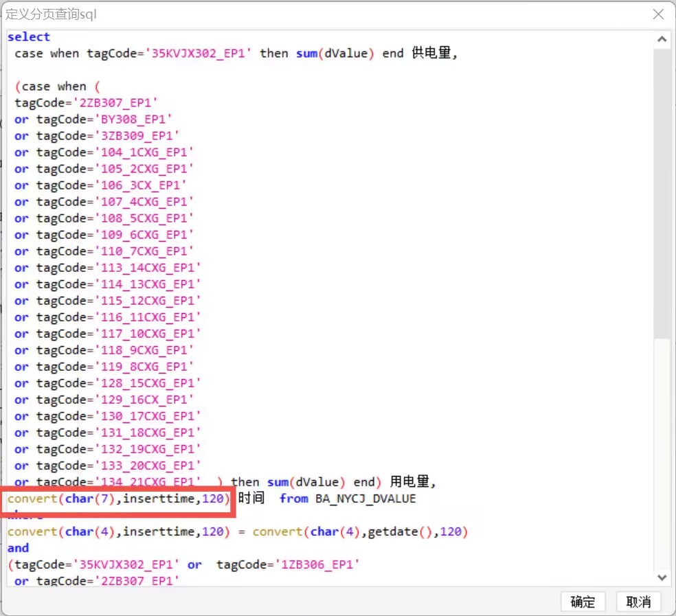Viewport: 676px width, 616px height.
Task: Click the 取消 button
Action: point(638,602)
